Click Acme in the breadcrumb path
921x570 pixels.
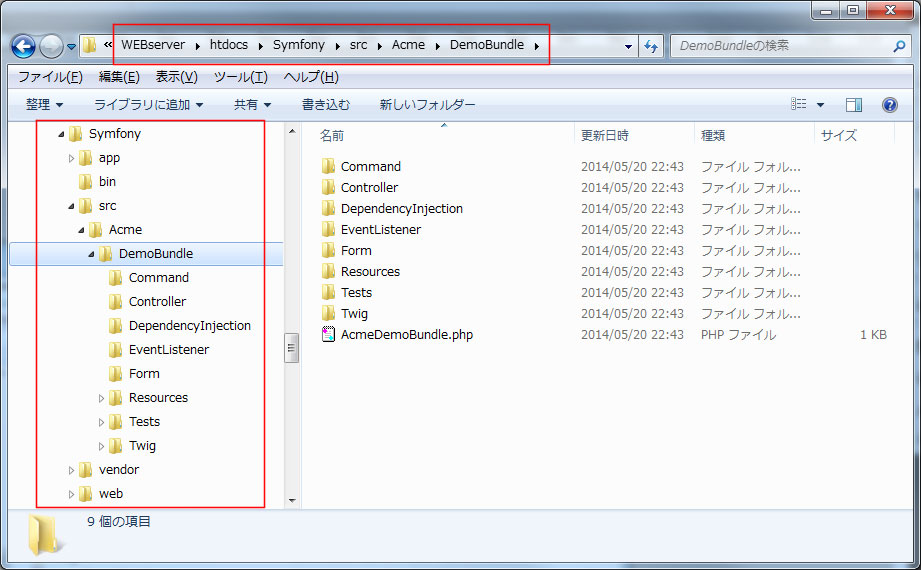(x=408, y=45)
